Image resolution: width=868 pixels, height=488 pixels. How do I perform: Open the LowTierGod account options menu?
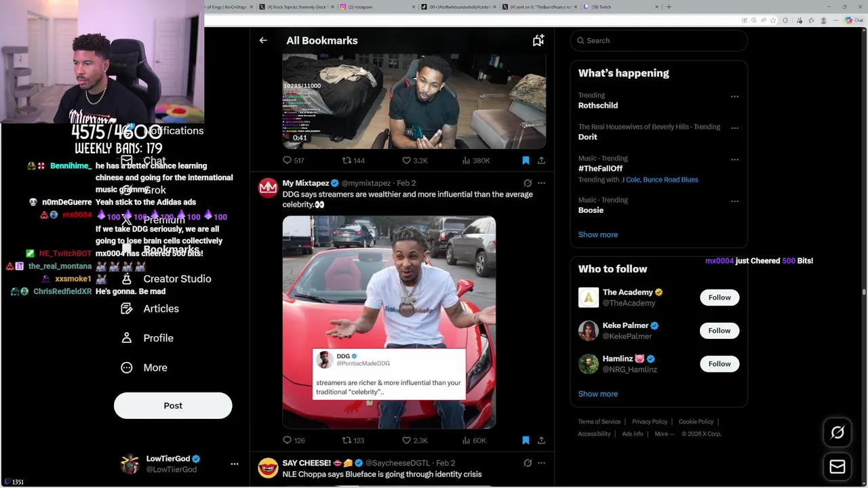coord(235,464)
